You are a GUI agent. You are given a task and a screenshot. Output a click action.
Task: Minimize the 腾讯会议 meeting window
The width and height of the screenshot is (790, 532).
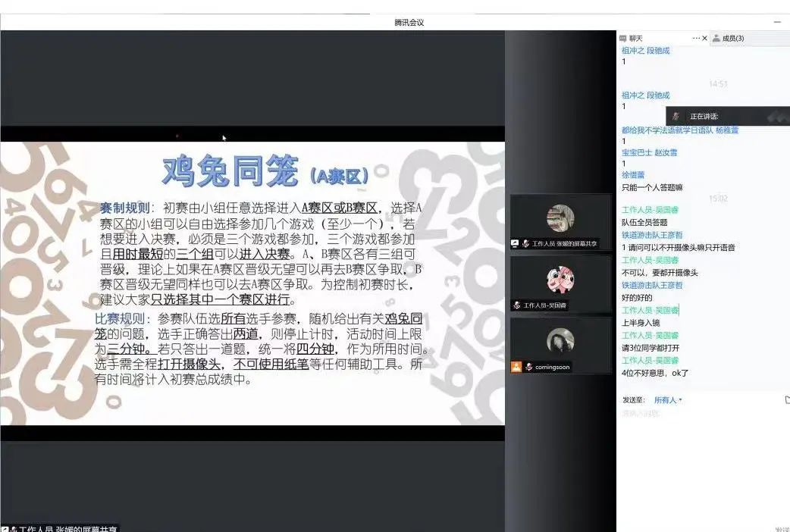click(777, 22)
